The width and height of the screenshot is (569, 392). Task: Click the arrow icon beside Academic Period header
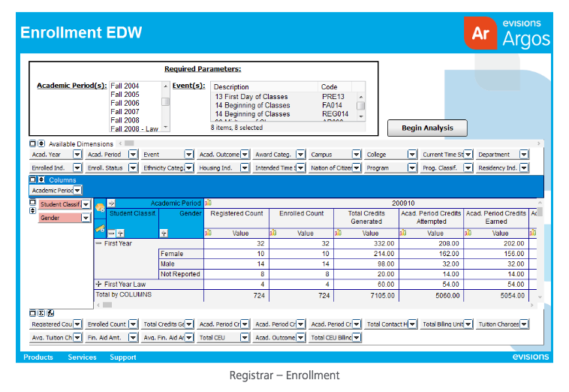tap(111, 204)
